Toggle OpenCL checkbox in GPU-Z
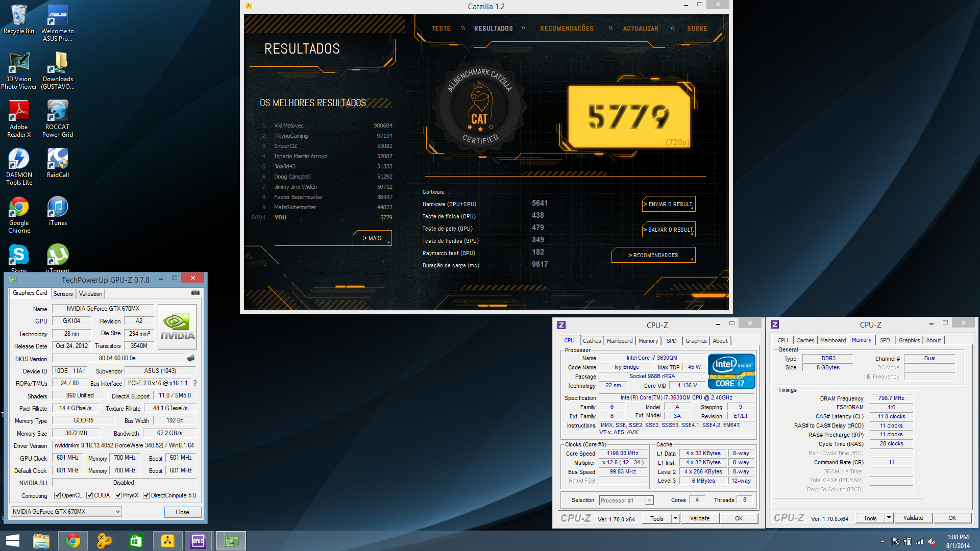 (57, 495)
